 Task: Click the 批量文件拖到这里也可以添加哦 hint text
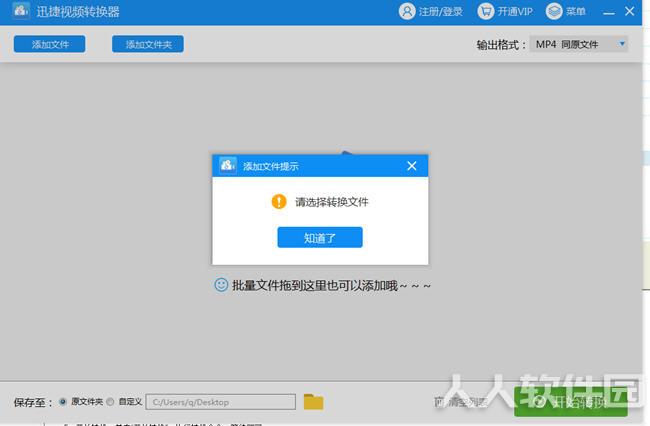tap(331, 285)
